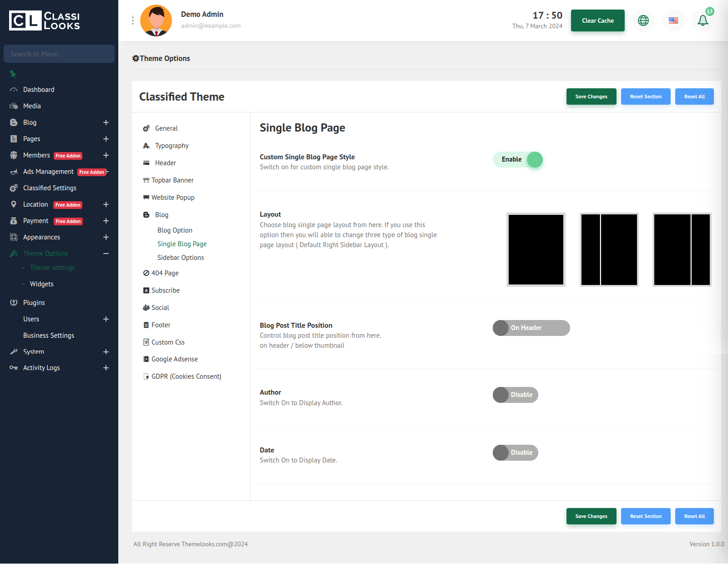Select Sidebar Options under Blog
This screenshot has height=564, width=728.
tap(181, 258)
